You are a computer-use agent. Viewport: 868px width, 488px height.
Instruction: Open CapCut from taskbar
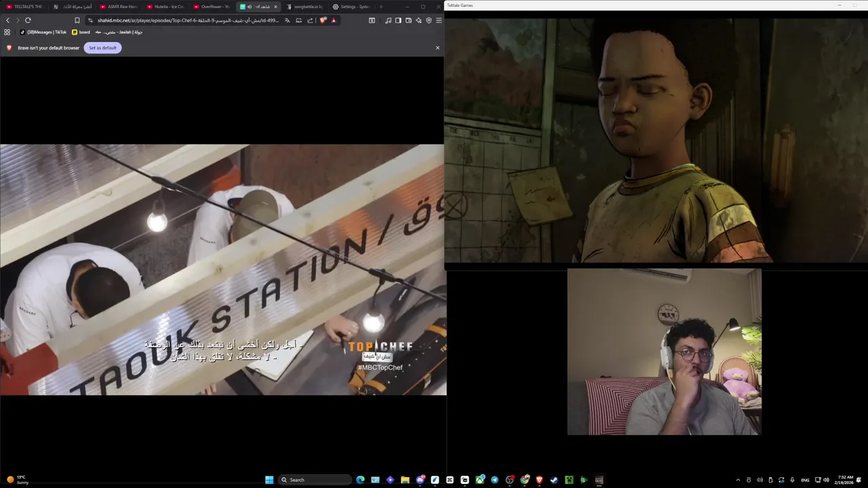click(x=450, y=480)
